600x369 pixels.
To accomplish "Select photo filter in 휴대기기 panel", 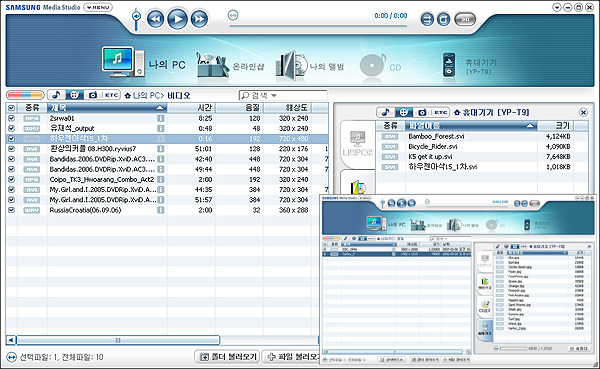I will [x=422, y=112].
